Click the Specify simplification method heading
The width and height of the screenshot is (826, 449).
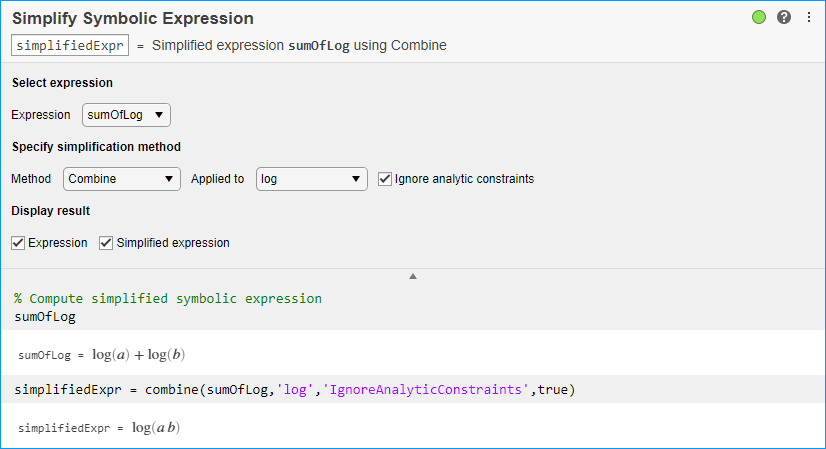pos(96,147)
